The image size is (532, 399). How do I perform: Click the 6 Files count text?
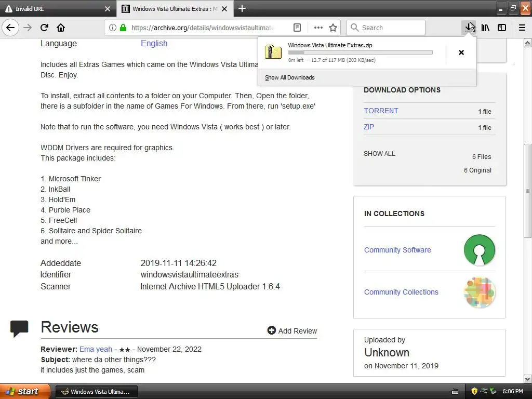(482, 157)
